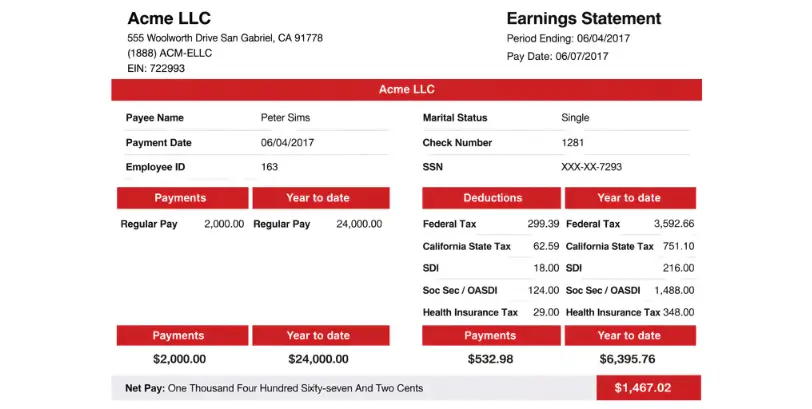Click the Employee ID value 163

[x=269, y=167]
